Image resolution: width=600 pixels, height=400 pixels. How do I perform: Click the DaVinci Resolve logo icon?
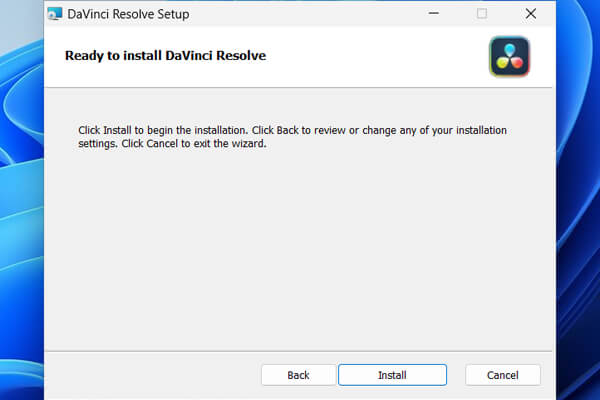click(x=509, y=57)
